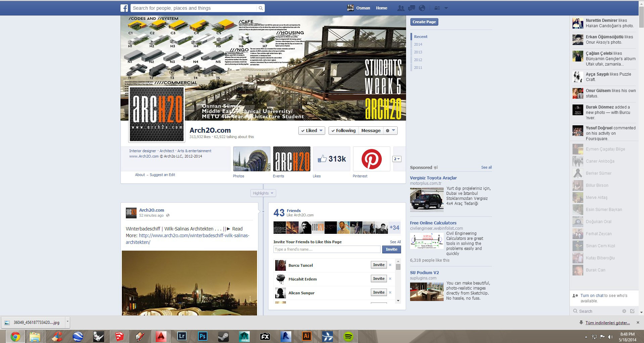Launch Spotify from the taskbar
Viewport: 644px width, 343px height.
click(348, 336)
